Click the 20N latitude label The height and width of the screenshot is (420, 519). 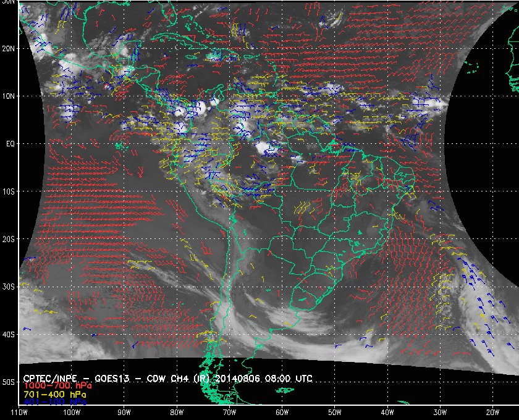pos(8,48)
